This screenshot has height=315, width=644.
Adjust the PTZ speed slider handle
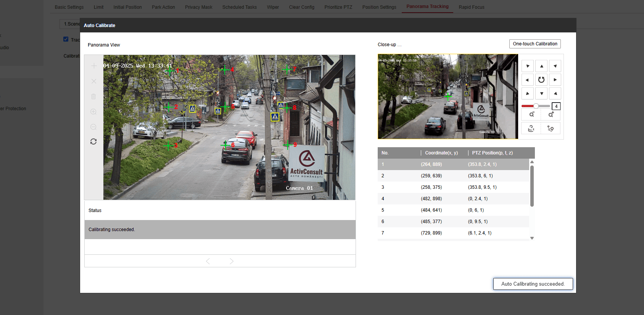pos(536,106)
